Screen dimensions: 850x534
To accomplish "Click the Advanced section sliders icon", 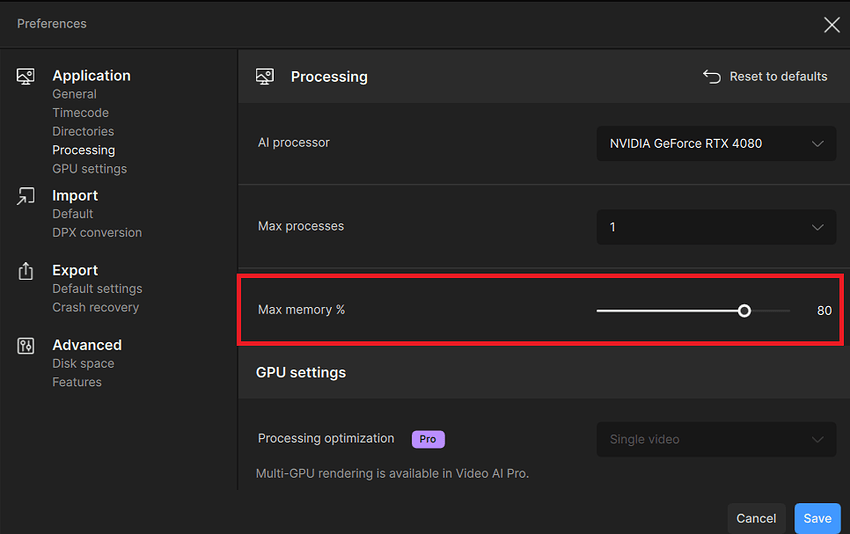I will click(x=26, y=346).
